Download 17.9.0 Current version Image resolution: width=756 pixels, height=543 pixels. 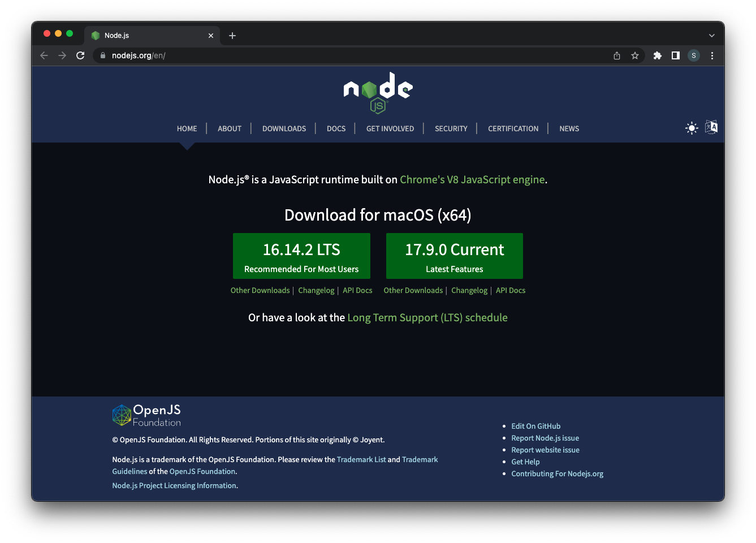pyautogui.click(x=455, y=256)
